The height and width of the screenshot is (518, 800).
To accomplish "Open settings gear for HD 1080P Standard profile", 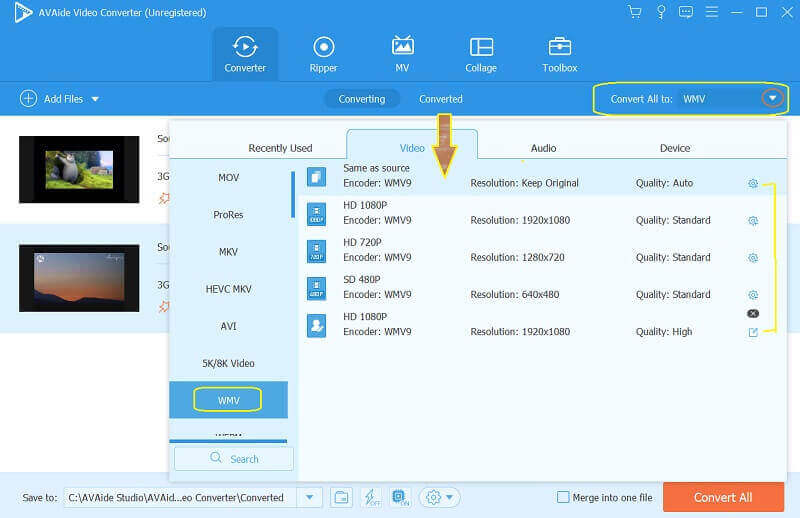I will tap(753, 220).
